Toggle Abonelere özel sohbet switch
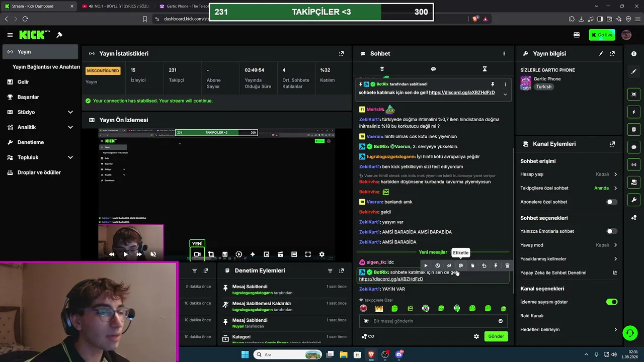The image size is (644, 362). [612, 202]
